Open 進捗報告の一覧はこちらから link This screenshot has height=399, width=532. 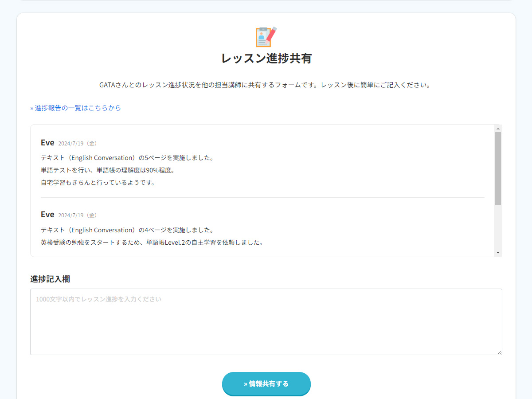click(78, 108)
